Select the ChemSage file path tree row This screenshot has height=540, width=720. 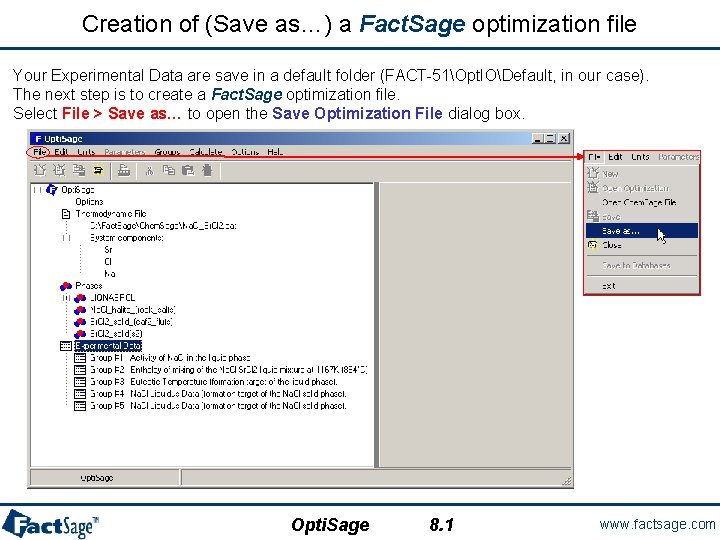163,226
